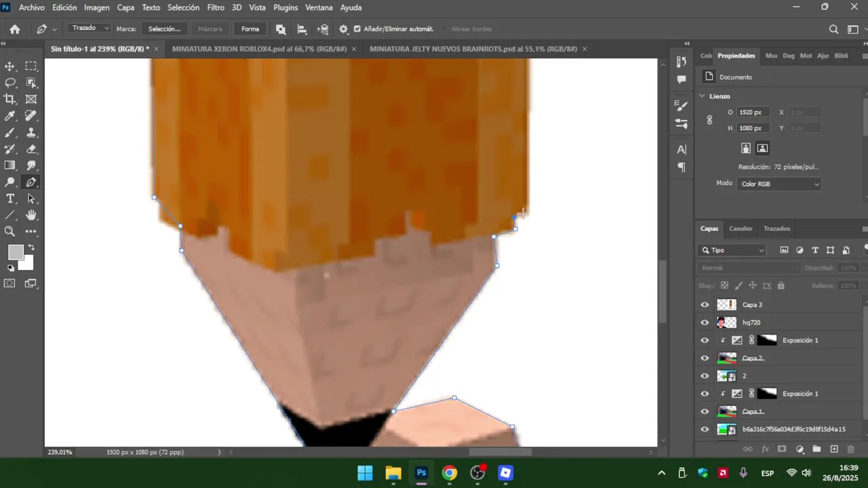The width and height of the screenshot is (868, 488).
Task: Select the Smudge tool
Action: [x=31, y=166]
